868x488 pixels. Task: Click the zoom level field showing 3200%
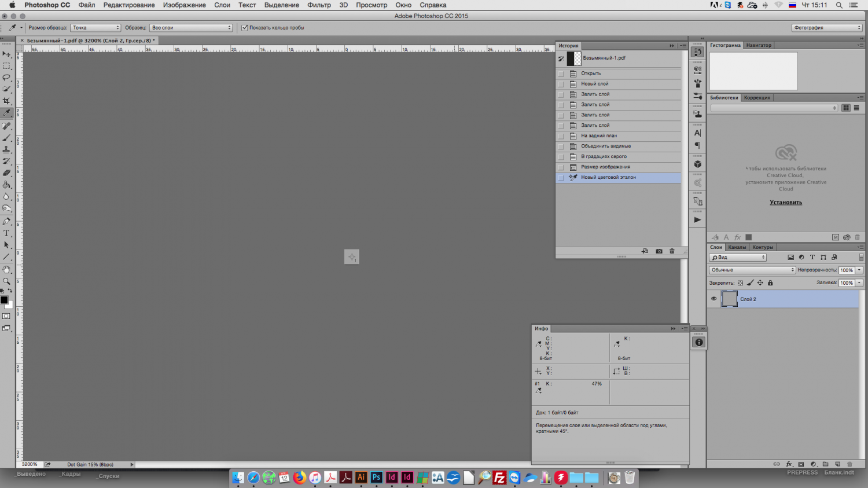tap(30, 464)
